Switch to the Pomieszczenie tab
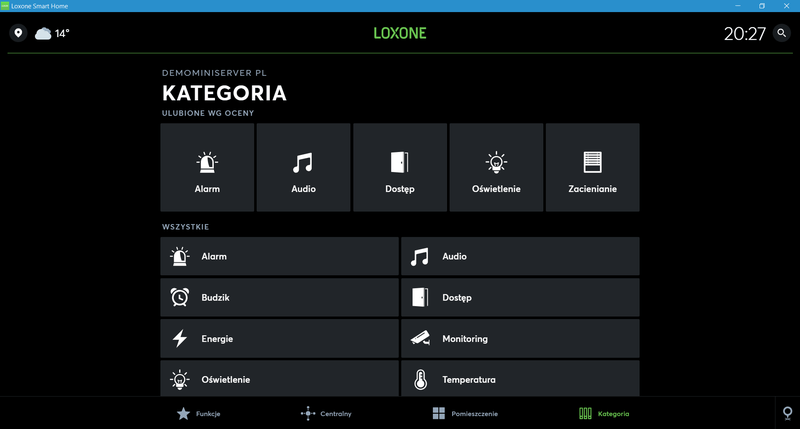The width and height of the screenshot is (800, 429). [x=465, y=414]
